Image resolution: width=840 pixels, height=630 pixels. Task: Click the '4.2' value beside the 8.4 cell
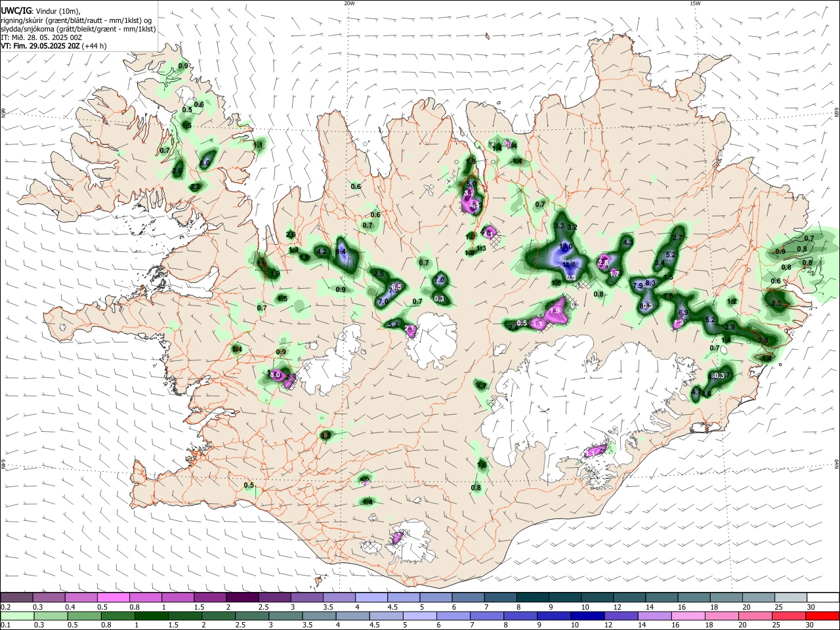322,251
